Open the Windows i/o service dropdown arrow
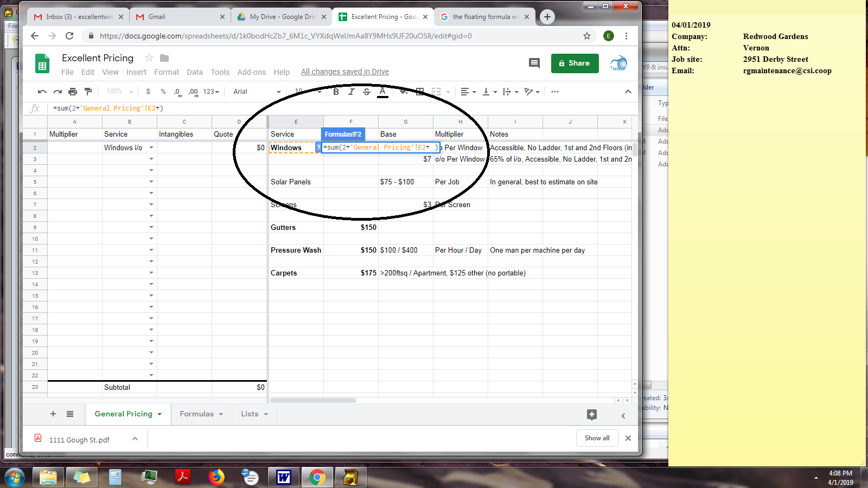This screenshot has height=488, width=868. pos(151,147)
